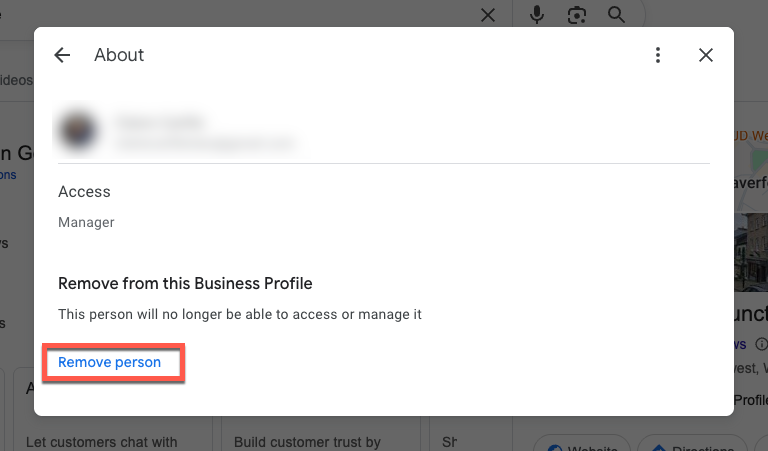The width and height of the screenshot is (768, 451).
Task: Click the magnifying glass search icon
Action: point(616,15)
